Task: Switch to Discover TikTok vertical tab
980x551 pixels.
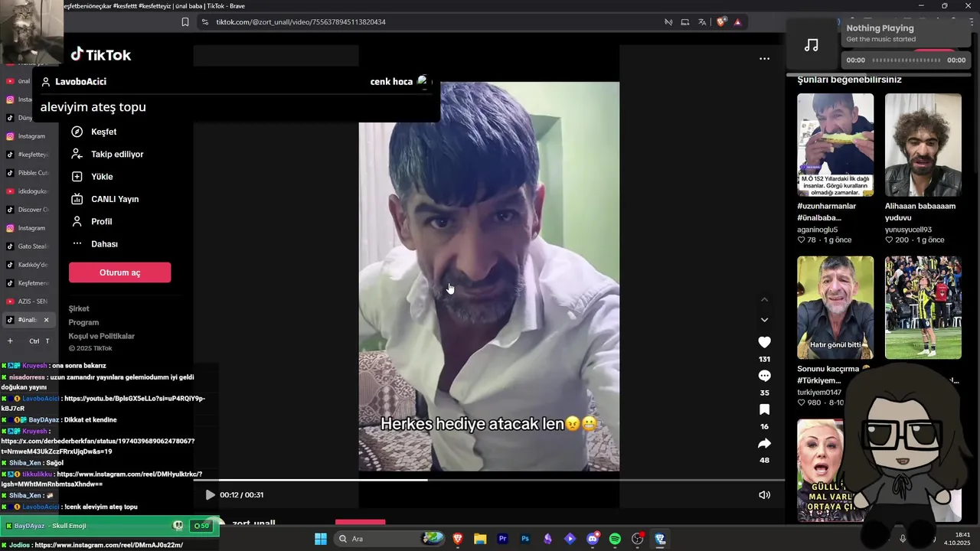Action: click(28, 210)
